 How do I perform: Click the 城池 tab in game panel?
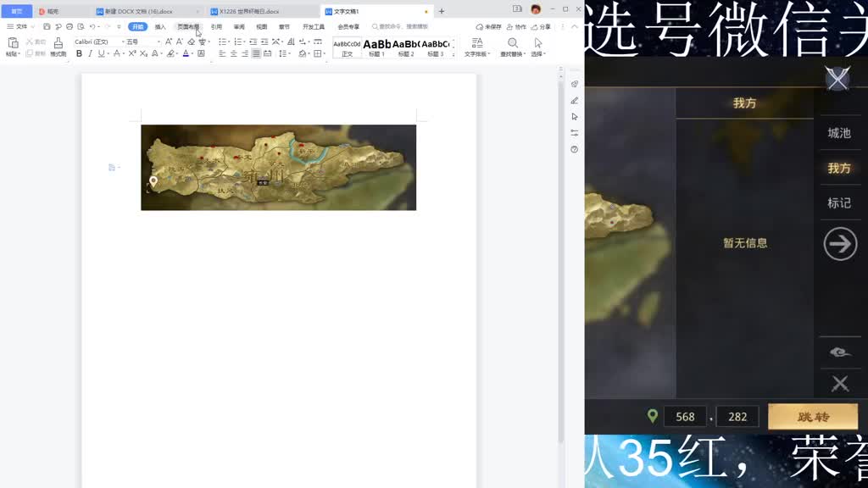pos(839,133)
